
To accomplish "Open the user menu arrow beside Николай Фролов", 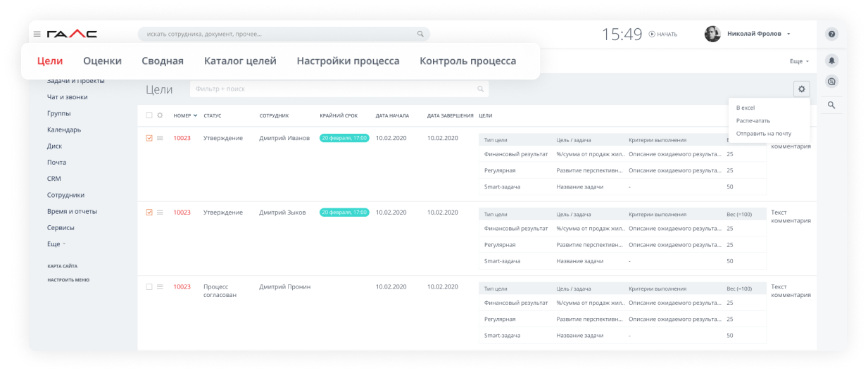I will pos(788,34).
